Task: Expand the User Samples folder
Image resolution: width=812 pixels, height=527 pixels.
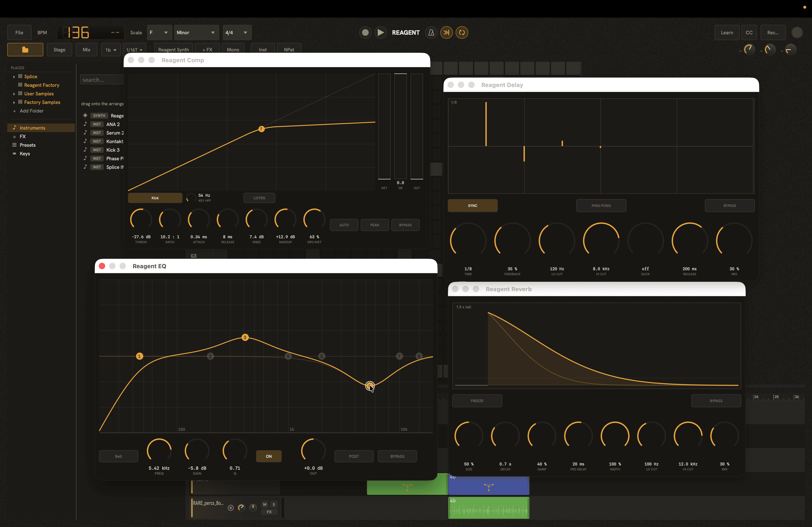Action: click(x=14, y=94)
